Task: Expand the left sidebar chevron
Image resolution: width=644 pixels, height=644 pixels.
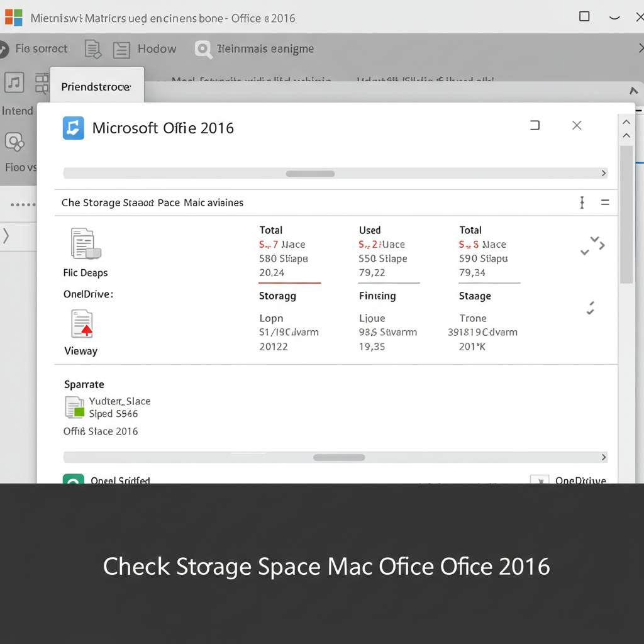Action: point(6,236)
